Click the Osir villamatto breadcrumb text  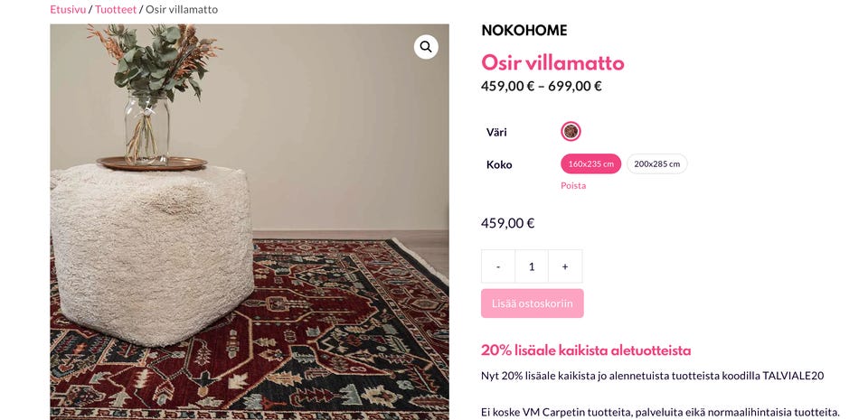click(x=181, y=9)
